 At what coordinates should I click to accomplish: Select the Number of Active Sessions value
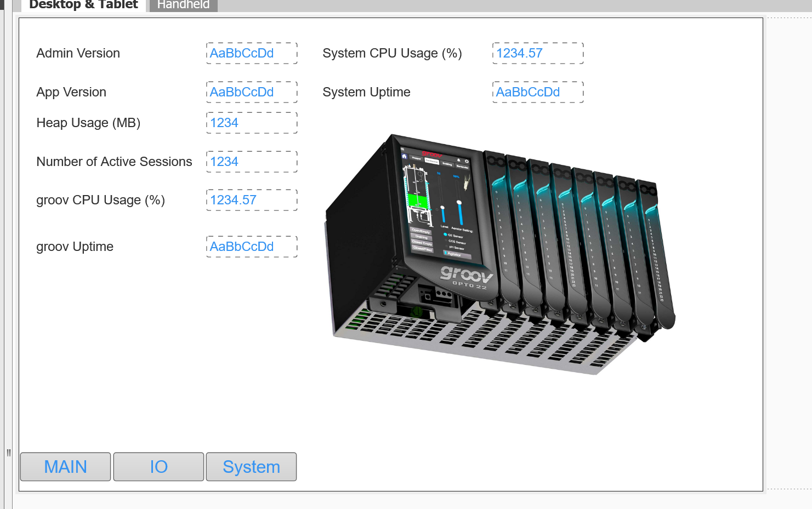point(252,162)
